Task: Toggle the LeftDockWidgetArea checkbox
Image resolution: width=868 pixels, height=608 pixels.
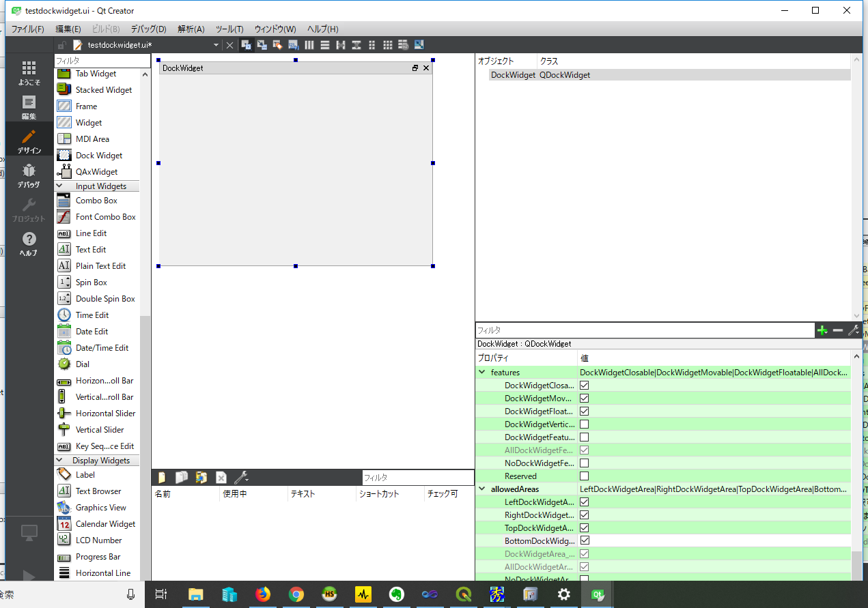Action: [584, 502]
